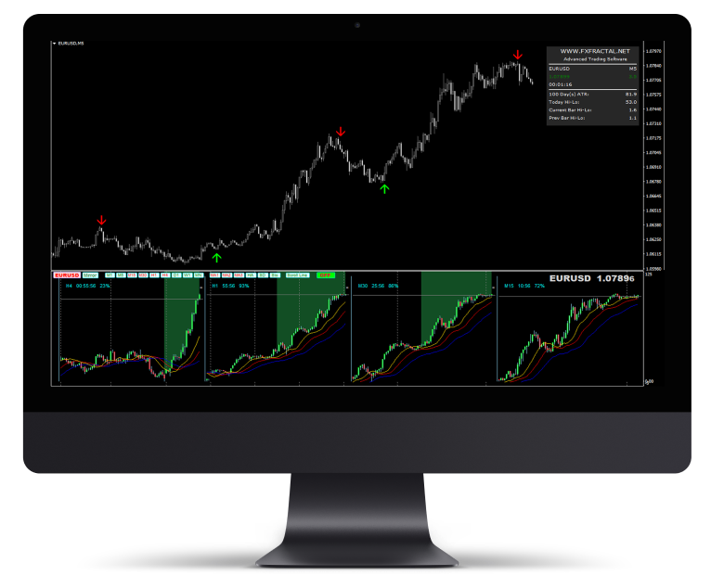This screenshot has height=588, width=711.
Task: Click the leftmost red sell arrow
Action: click(x=102, y=220)
